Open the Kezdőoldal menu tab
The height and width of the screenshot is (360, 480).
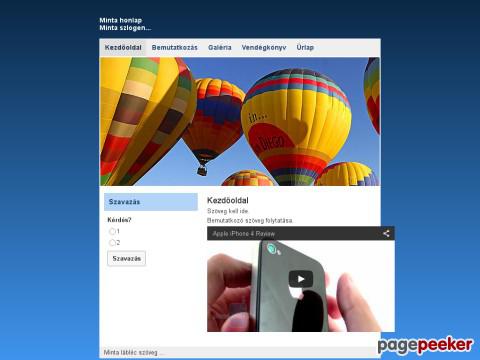pyautogui.click(x=123, y=47)
